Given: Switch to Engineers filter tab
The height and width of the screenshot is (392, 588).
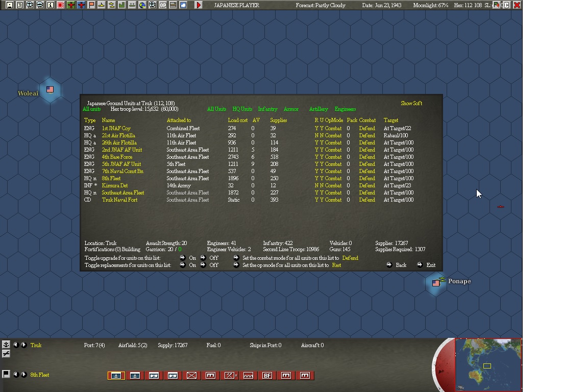Looking at the screenshot, I should [x=345, y=109].
